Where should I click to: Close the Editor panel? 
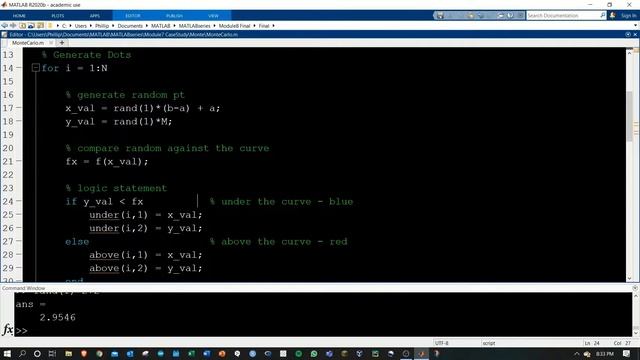click(635, 34)
